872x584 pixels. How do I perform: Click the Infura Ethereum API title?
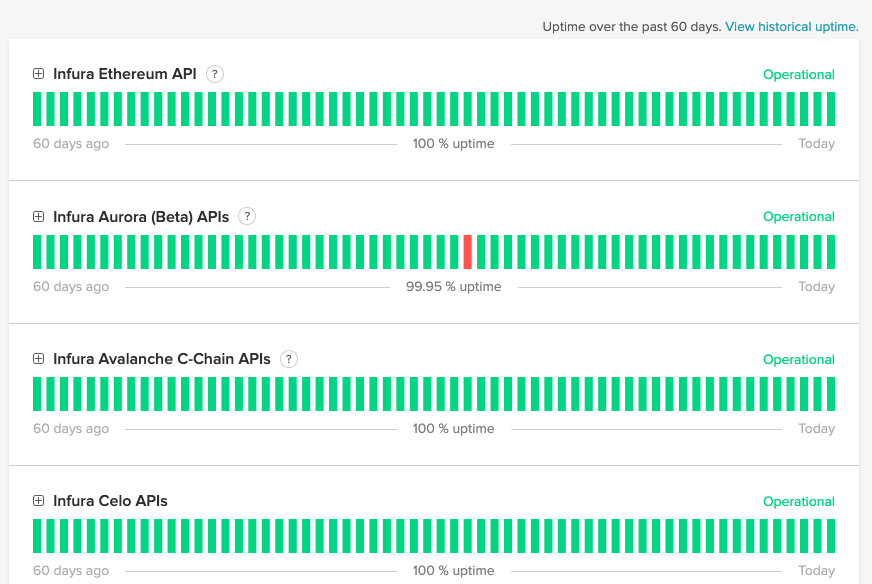124,74
